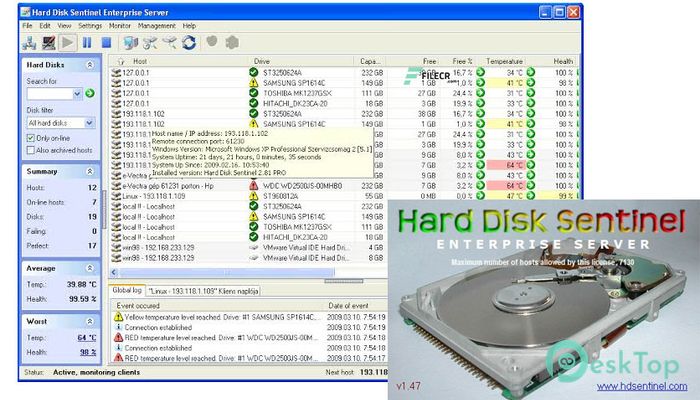Sort by the Drive column header

click(301, 61)
